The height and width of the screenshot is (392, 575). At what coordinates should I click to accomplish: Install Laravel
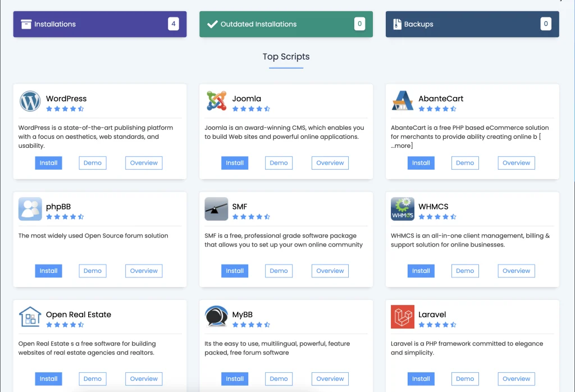point(421,379)
